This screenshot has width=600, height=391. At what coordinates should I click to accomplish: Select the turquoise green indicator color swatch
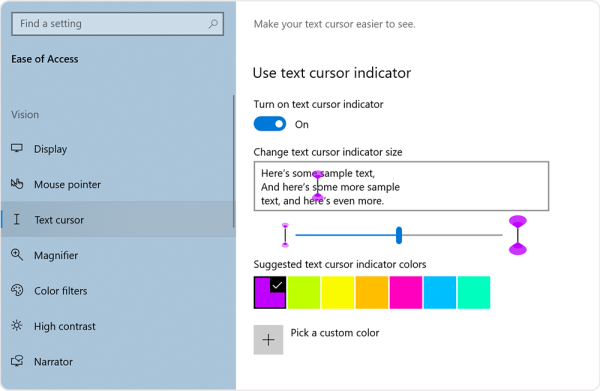(x=474, y=292)
